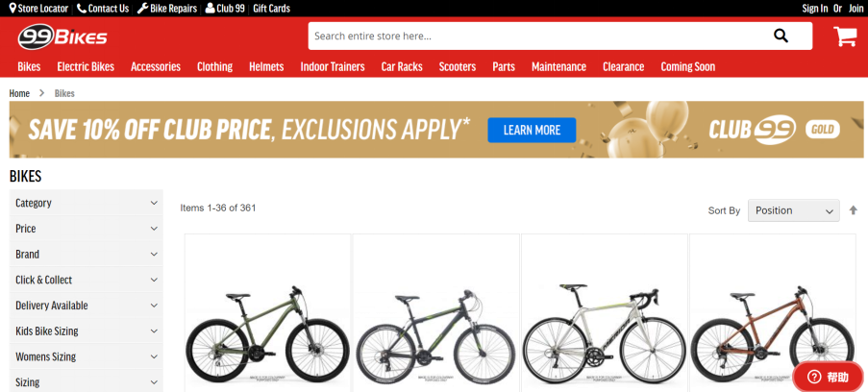
Task: Expand the Brand filter
Action: click(87, 255)
